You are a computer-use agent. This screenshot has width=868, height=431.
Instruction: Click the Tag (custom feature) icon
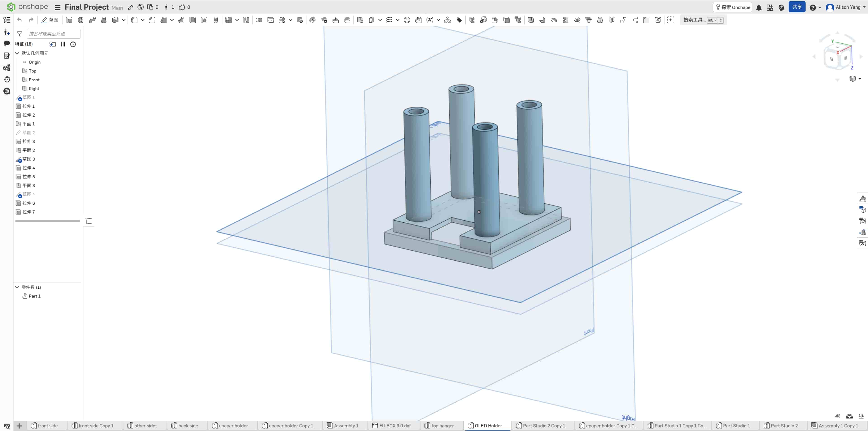coord(459,20)
